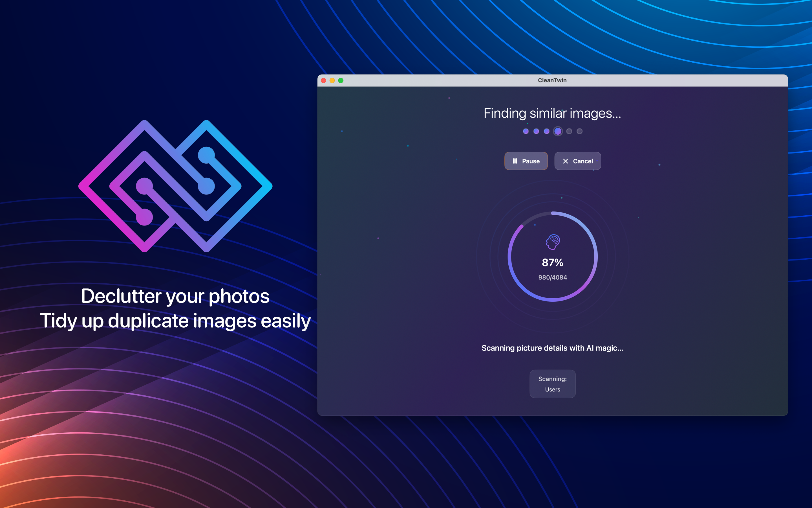This screenshot has width=812, height=508.
Task: Click the 'Finding similar images...' heading
Action: coord(552,113)
